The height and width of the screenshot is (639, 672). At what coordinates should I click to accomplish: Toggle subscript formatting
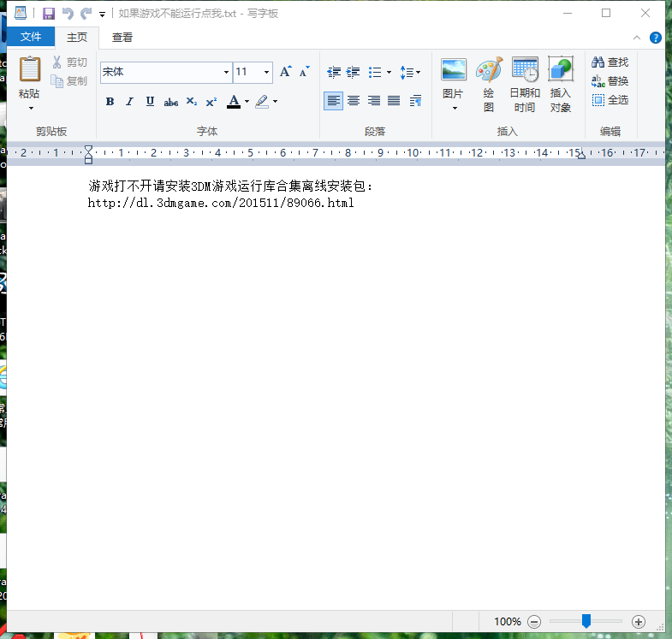[x=191, y=102]
